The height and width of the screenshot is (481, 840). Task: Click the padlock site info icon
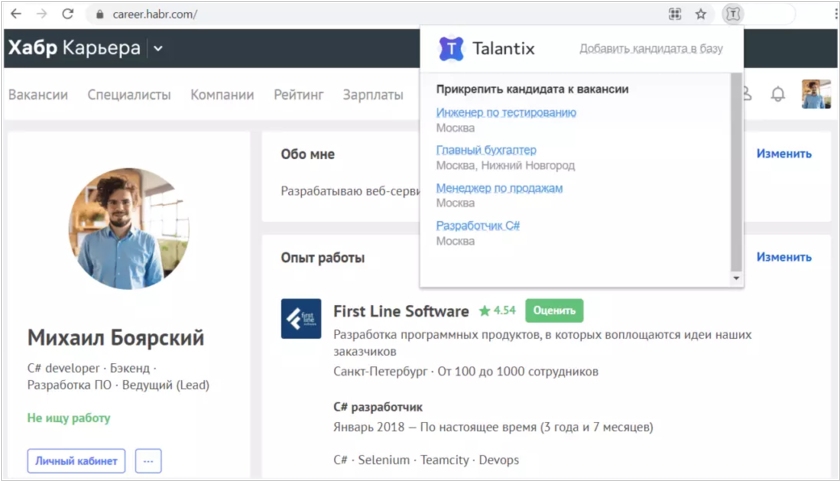pos(99,14)
